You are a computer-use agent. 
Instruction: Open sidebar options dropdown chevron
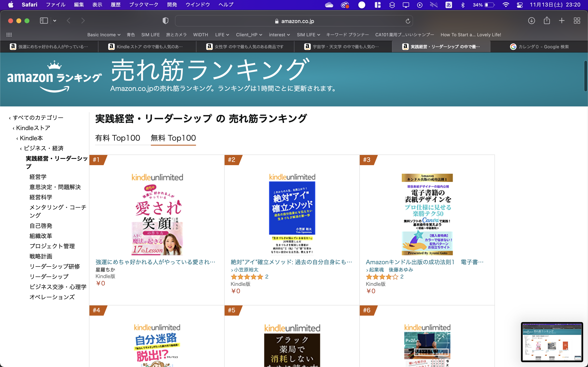55,21
